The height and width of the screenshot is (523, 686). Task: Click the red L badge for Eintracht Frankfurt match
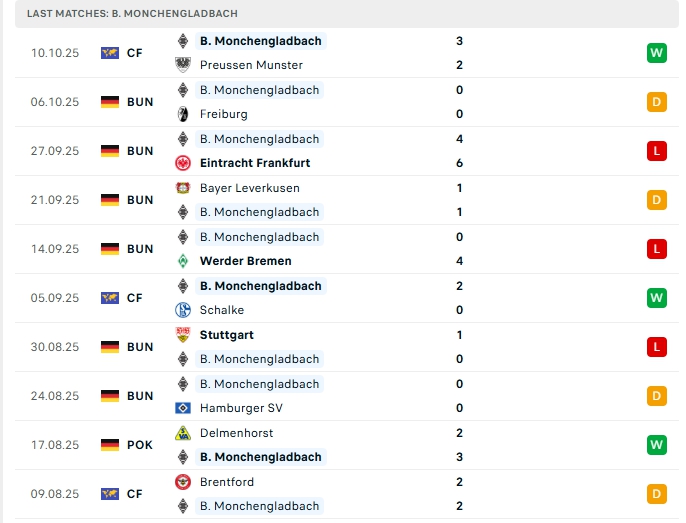click(x=656, y=151)
